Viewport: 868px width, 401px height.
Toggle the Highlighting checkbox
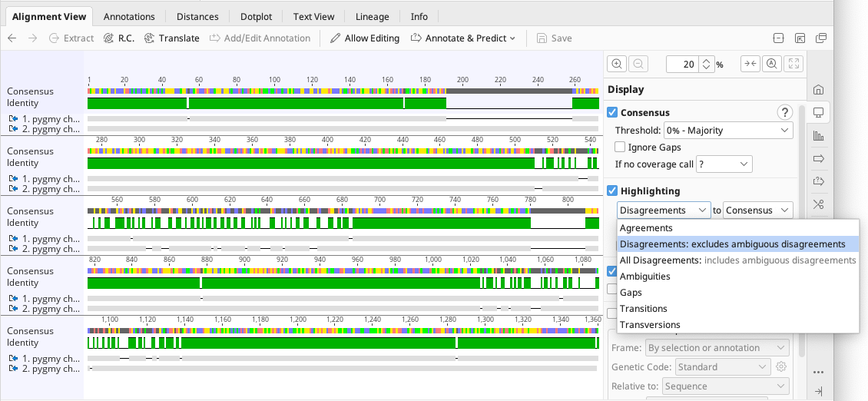tap(613, 191)
